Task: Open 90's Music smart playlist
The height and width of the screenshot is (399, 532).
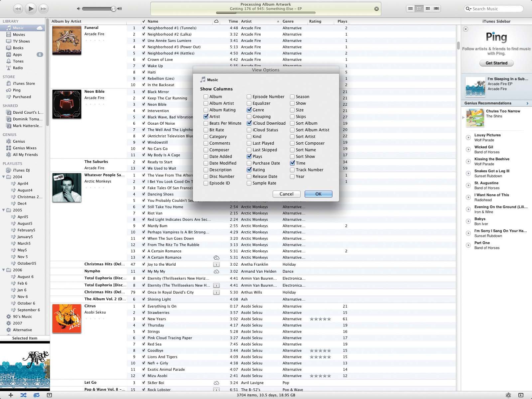Action: point(22,317)
